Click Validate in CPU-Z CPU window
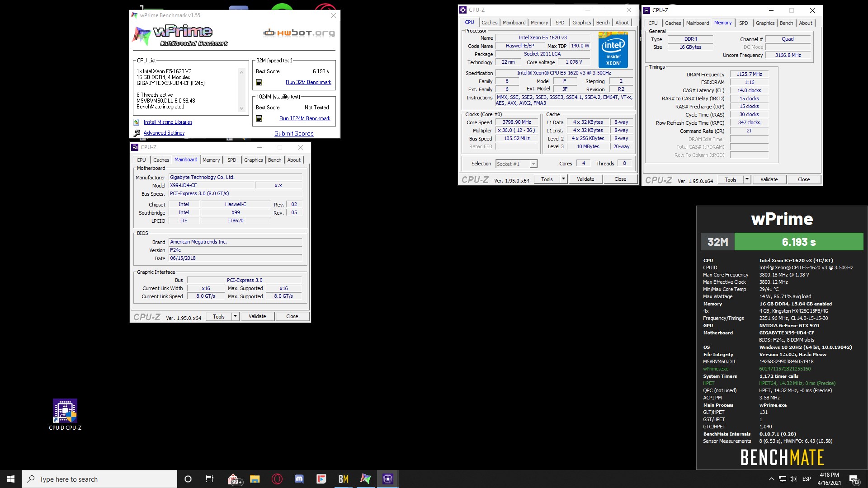Image resolution: width=868 pixels, height=488 pixels. coord(585,179)
